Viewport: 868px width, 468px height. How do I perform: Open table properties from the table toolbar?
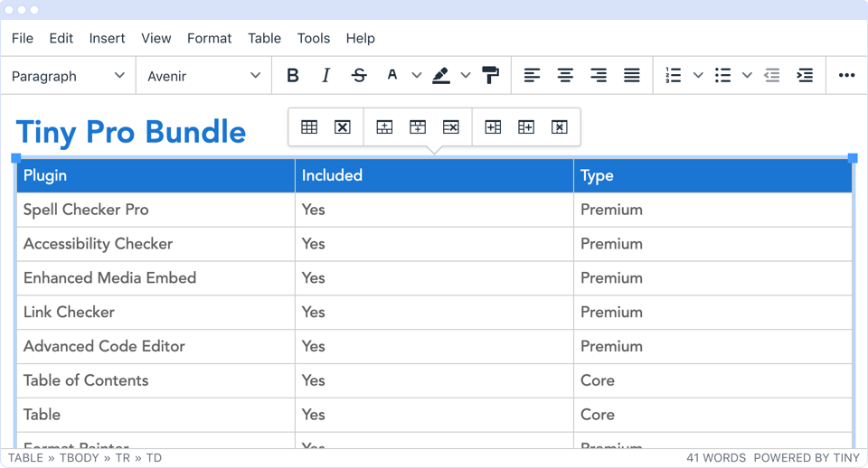coord(309,127)
